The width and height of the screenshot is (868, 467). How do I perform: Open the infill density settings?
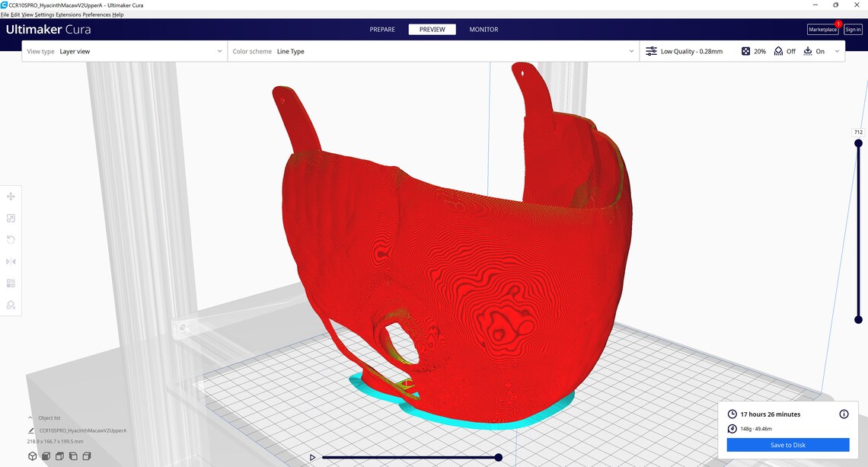(753, 50)
